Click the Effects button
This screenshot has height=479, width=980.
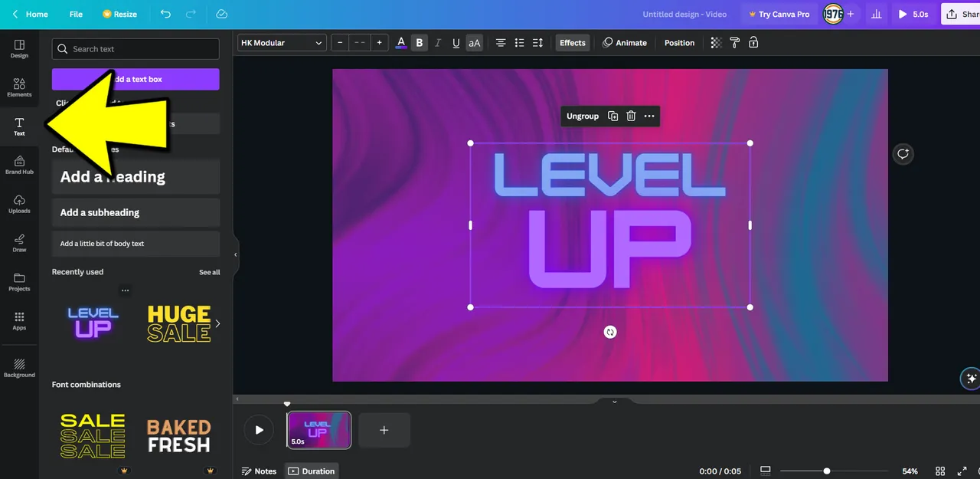(x=573, y=43)
